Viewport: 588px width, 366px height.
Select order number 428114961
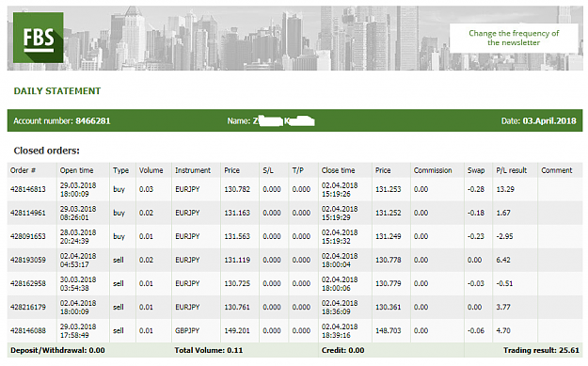click(x=27, y=213)
